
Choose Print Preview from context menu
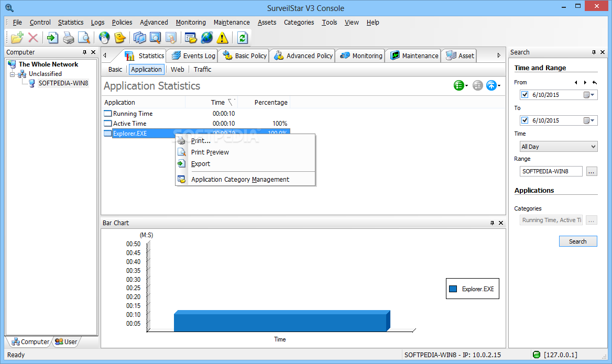(245, 152)
